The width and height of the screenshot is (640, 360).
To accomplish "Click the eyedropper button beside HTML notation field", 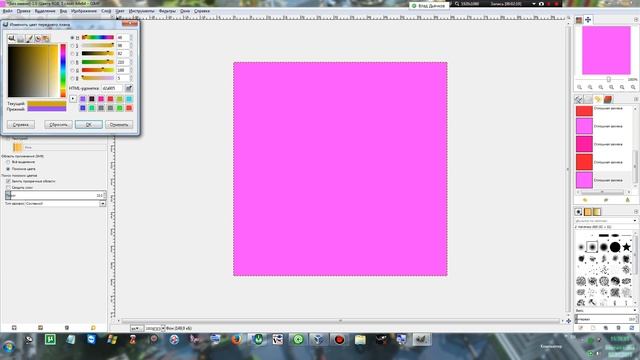I will 129,88.
